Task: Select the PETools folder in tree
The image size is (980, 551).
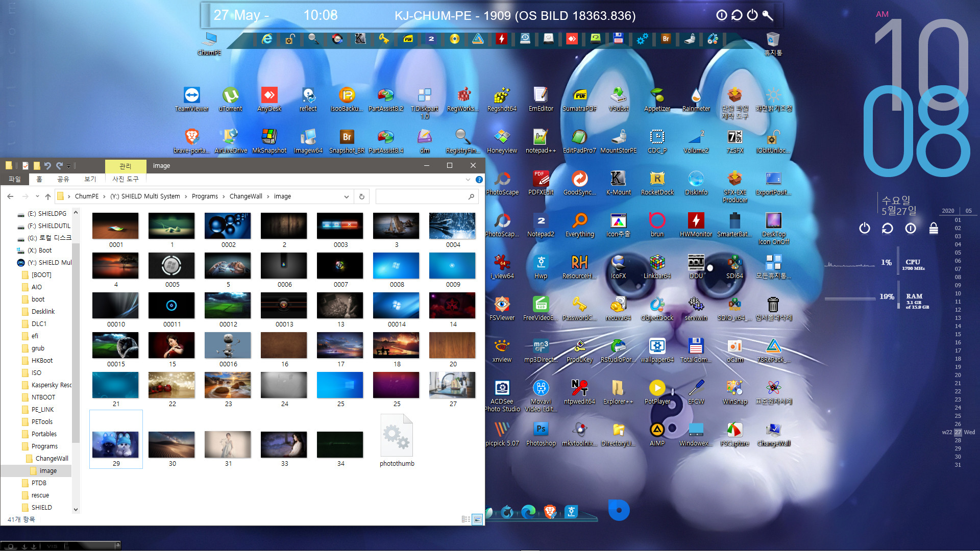Action: [x=42, y=422]
